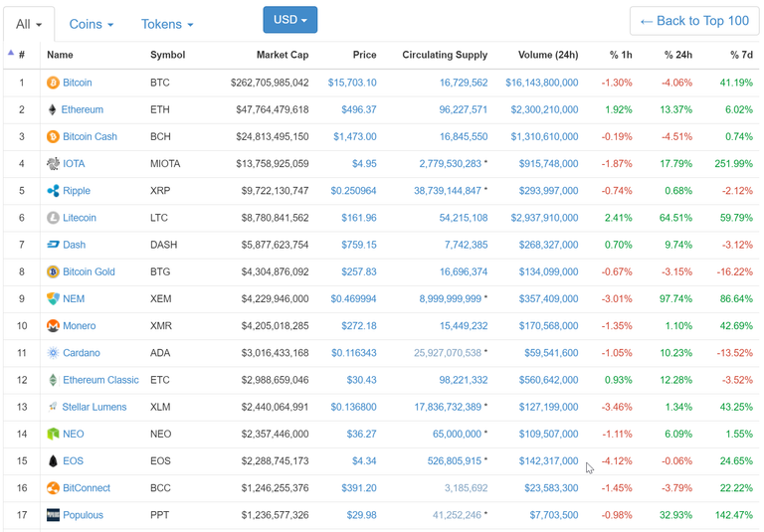Sort by % 24h column header
This screenshot has width=764, height=532.
click(x=678, y=55)
